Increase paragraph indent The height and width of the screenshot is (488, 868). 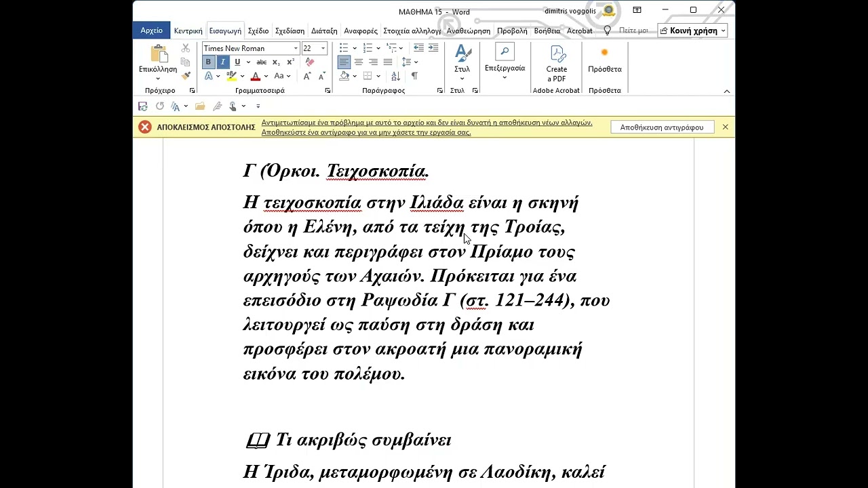[x=433, y=48]
